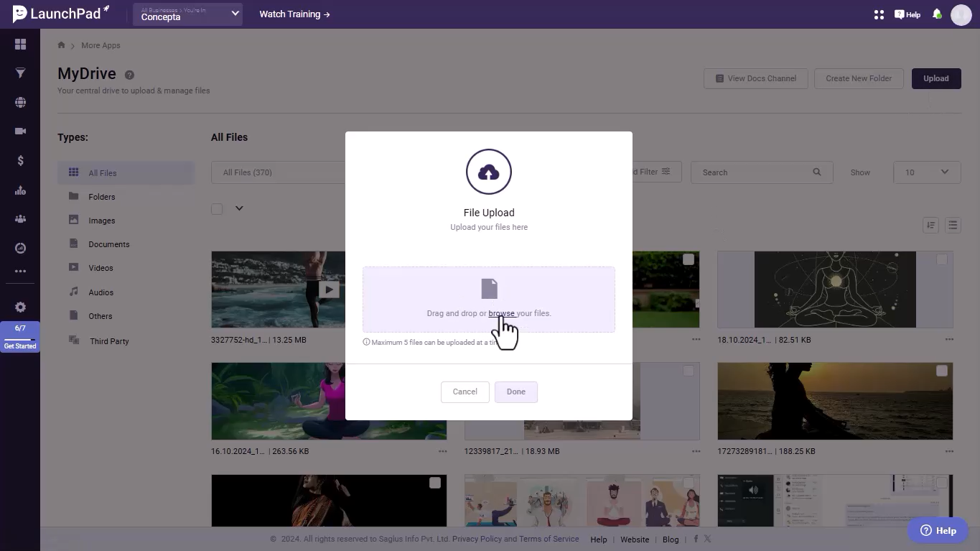Click Create New Folder

859,78
